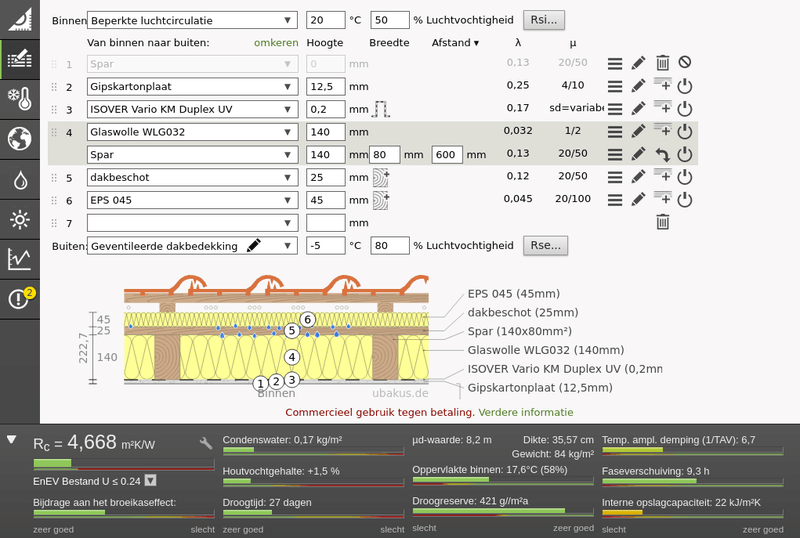Screen dimensions: 800x538
Task: Open the moisture droplet sidebar tab
Action: [x=20, y=179]
